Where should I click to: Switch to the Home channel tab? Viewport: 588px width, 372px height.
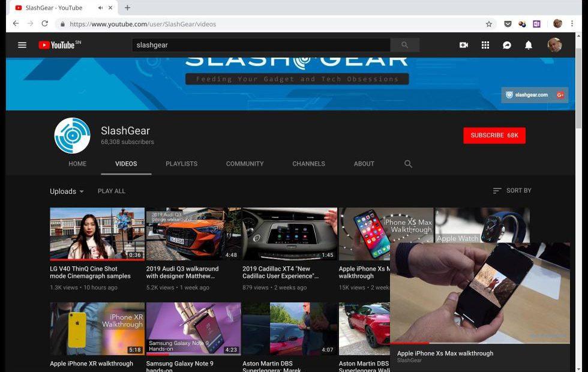pos(77,164)
